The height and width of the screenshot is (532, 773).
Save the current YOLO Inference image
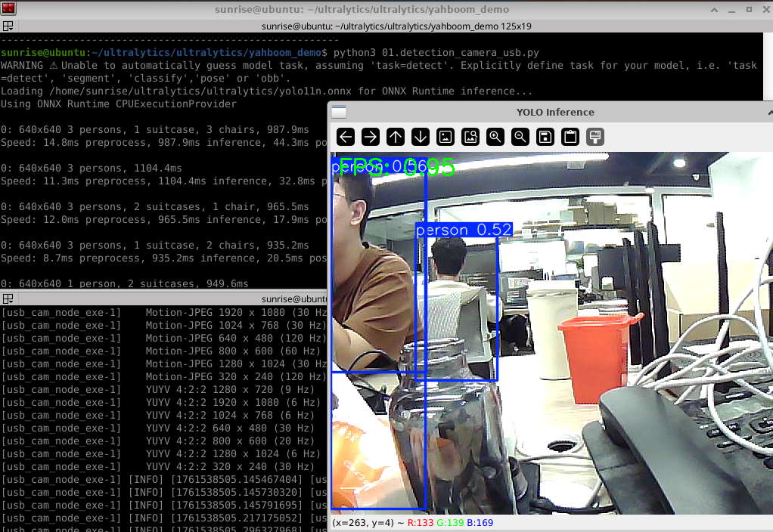coord(545,137)
